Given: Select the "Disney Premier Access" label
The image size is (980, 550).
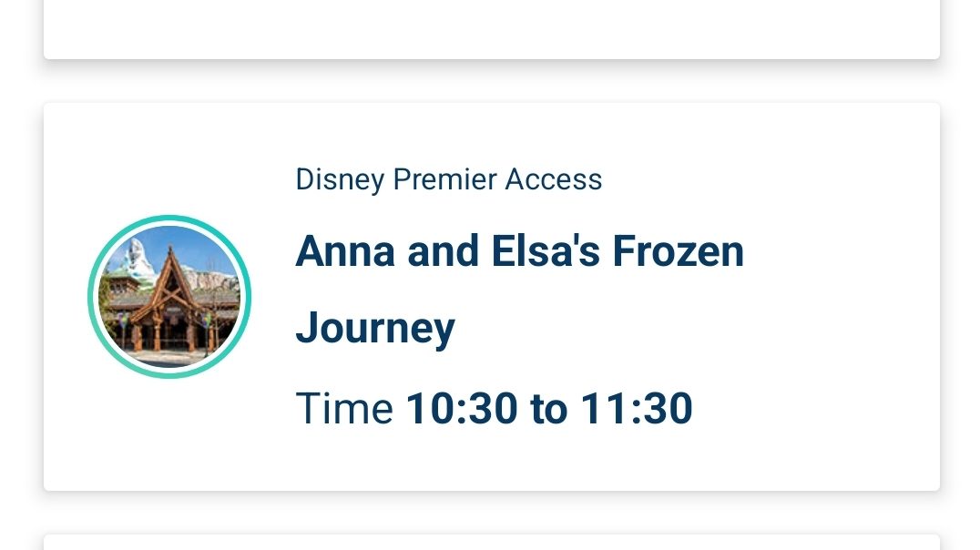Looking at the screenshot, I should tap(448, 179).
